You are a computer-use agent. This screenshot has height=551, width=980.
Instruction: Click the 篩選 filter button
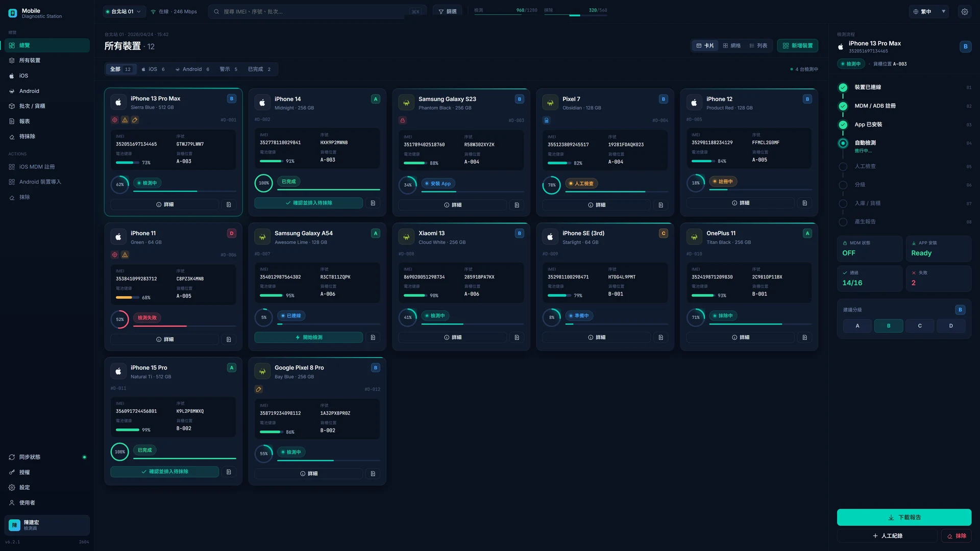[447, 12]
